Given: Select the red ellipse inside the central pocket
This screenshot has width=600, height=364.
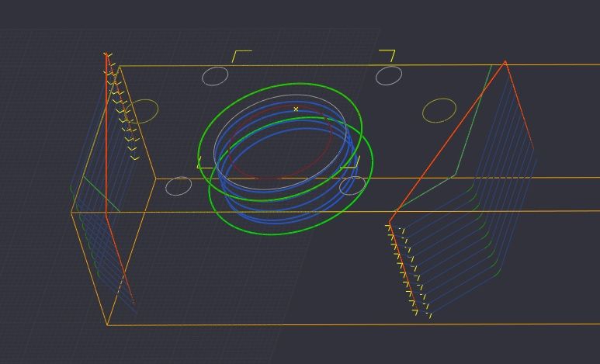Looking at the screenshot, I should point(280,142).
